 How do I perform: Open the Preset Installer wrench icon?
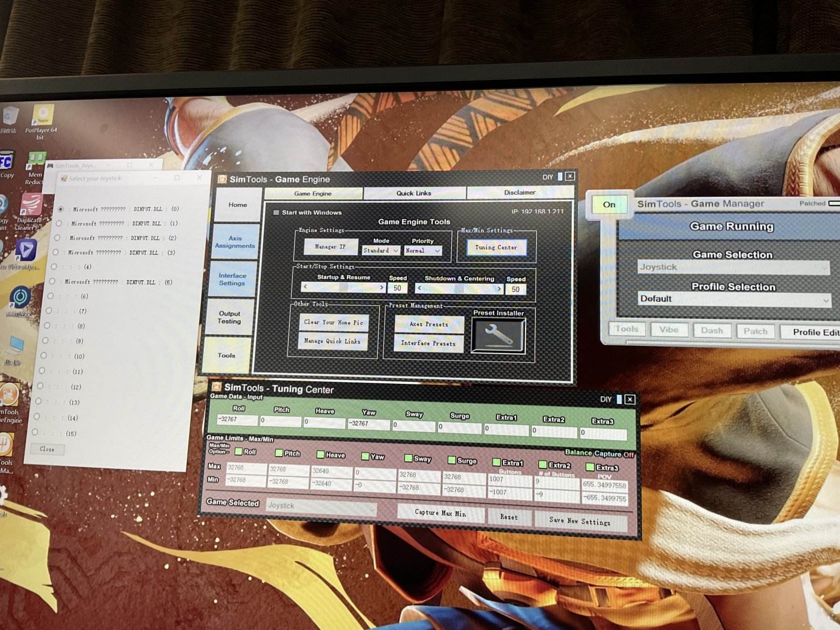pos(498,335)
